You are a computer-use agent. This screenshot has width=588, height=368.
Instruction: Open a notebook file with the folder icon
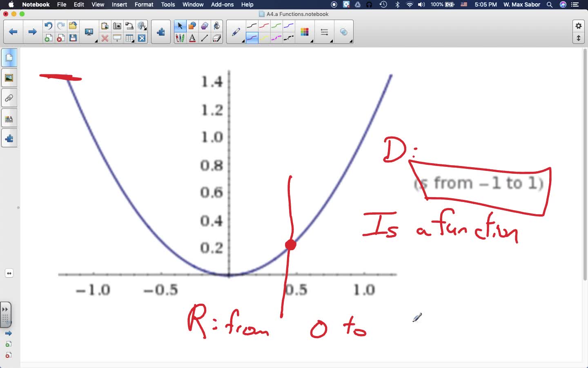(x=73, y=26)
